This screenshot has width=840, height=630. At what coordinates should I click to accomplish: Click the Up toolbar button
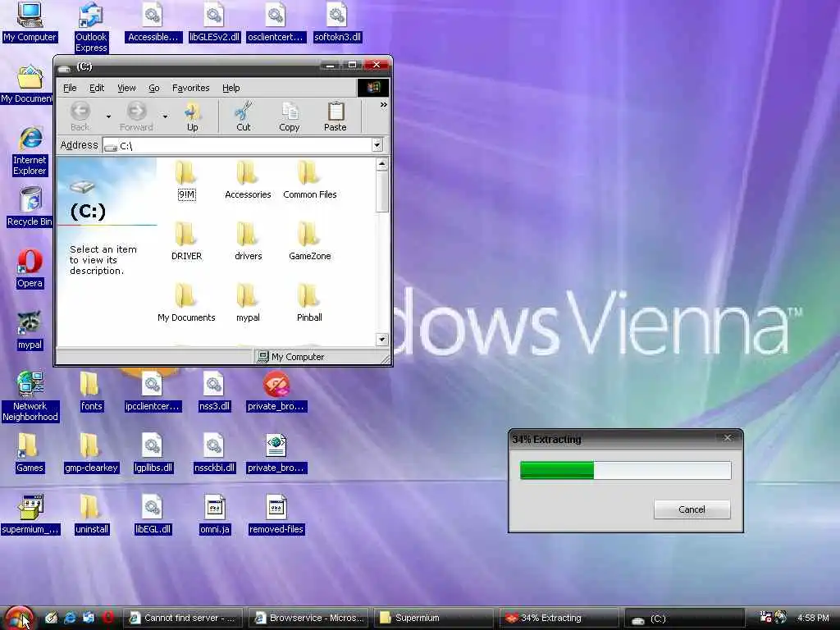[192, 116]
